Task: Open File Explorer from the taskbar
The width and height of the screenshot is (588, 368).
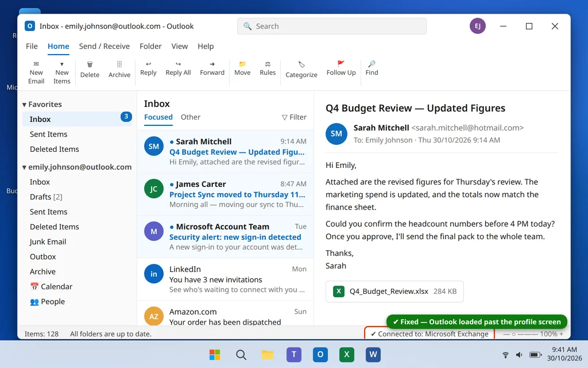Action: tap(268, 354)
